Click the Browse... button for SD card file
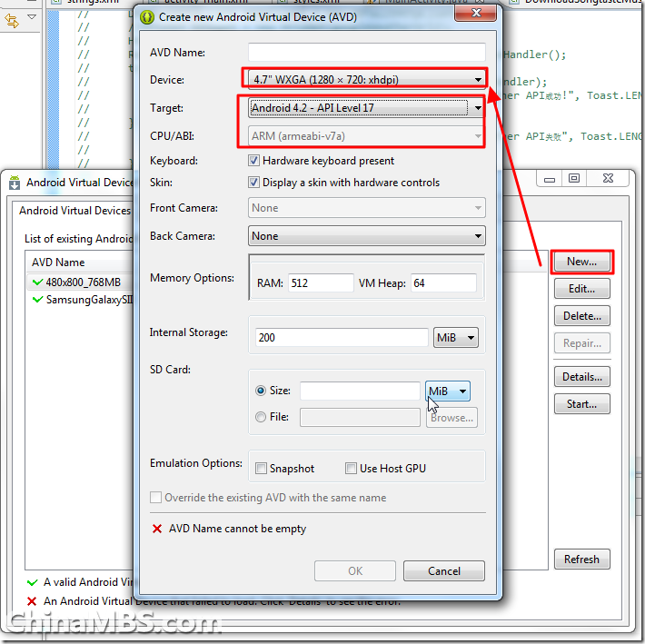This screenshot has width=645, height=644. click(x=452, y=418)
